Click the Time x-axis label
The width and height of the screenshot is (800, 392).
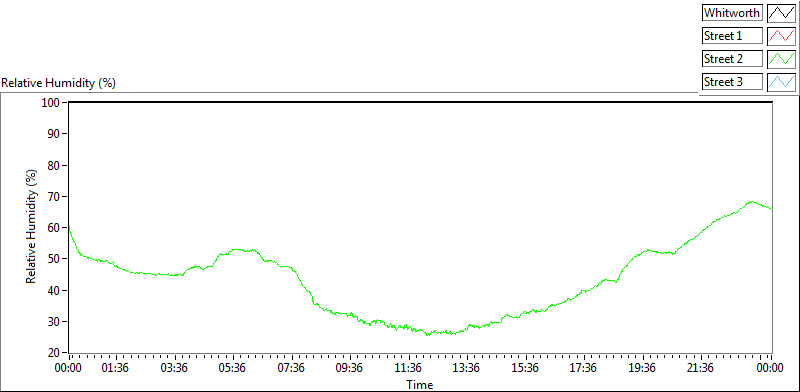coord(419,384)
